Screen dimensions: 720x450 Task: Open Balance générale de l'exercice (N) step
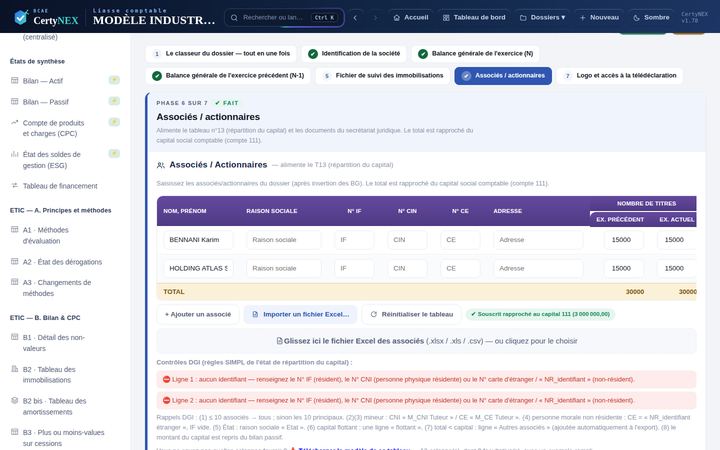point(476,54)
